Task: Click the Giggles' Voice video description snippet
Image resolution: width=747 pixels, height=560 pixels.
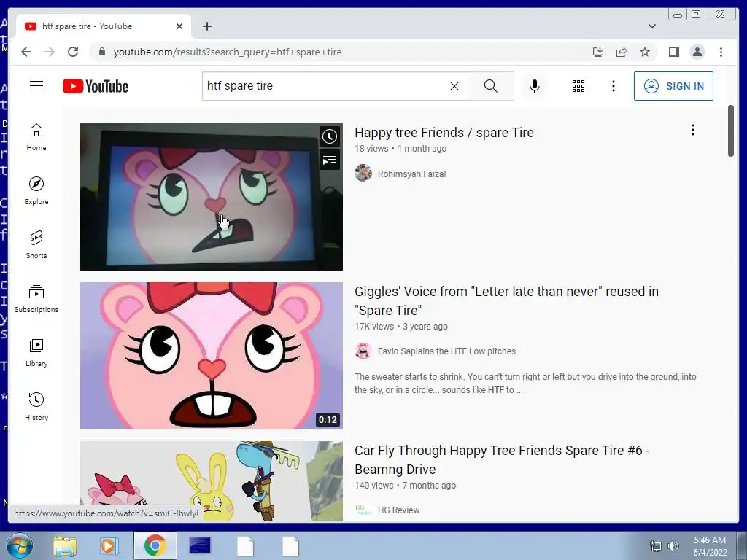Action: tap(525, 384)
